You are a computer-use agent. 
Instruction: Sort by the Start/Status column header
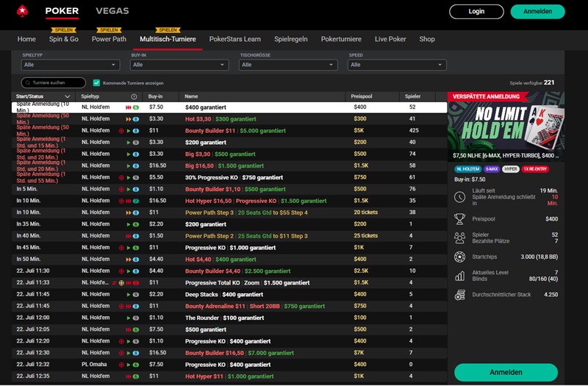[x=43, y=96]
